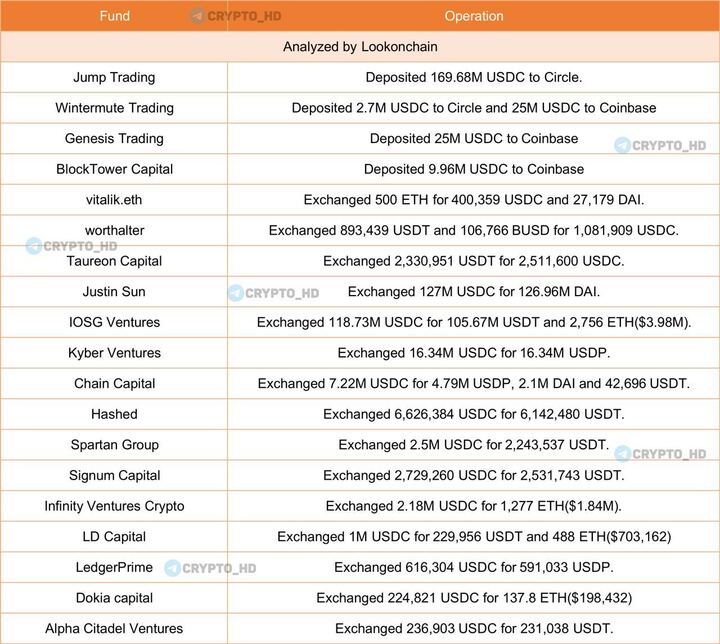Select the "vitalik.eth" fund cell
This screenshot has width=720, height=644.
(x=114, y=200)
